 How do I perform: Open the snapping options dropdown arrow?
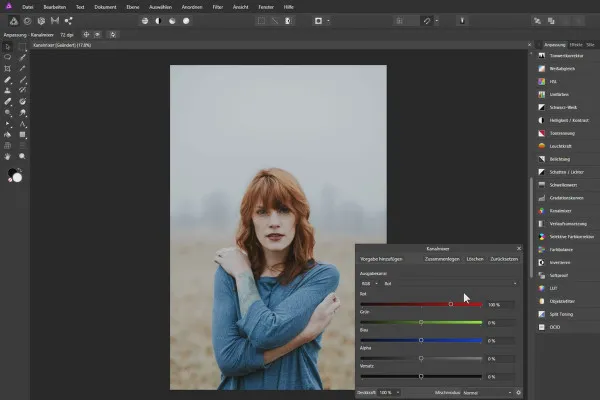click(437, 21)
